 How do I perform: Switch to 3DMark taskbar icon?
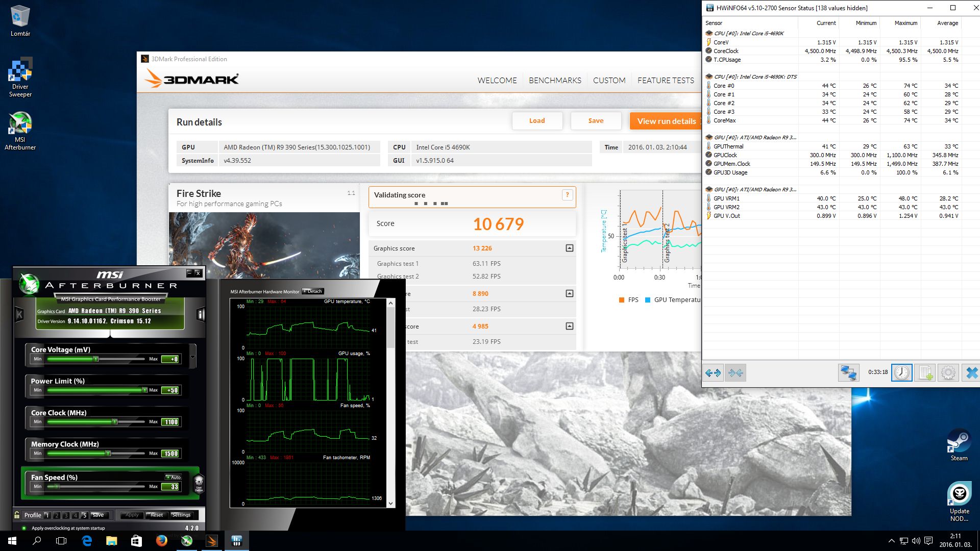pyautogui.click(x=211, y=541)
